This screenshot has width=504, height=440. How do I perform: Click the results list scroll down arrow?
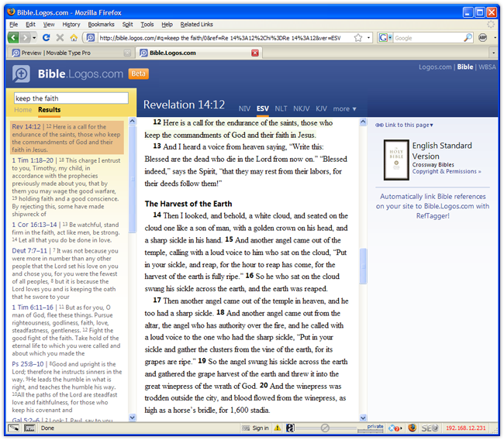coord(132,418)
